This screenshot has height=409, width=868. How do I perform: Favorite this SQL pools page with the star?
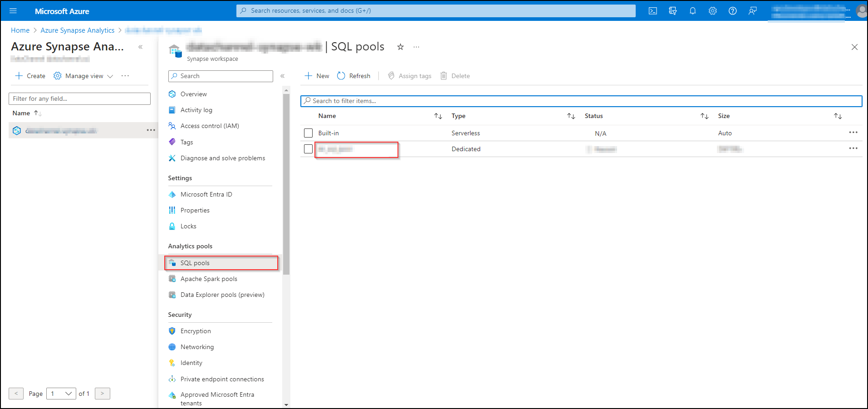[x=400, y=47]
